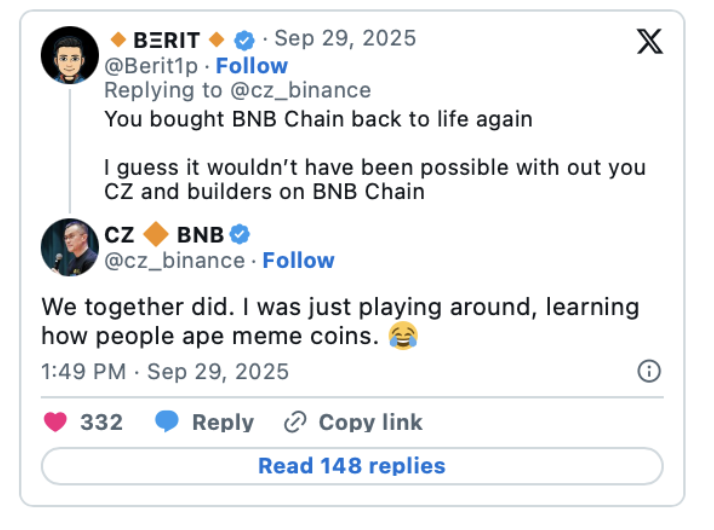Open the "Read 148 replies" button
This screenshot has width=714, height=530.
click(352, 466)
